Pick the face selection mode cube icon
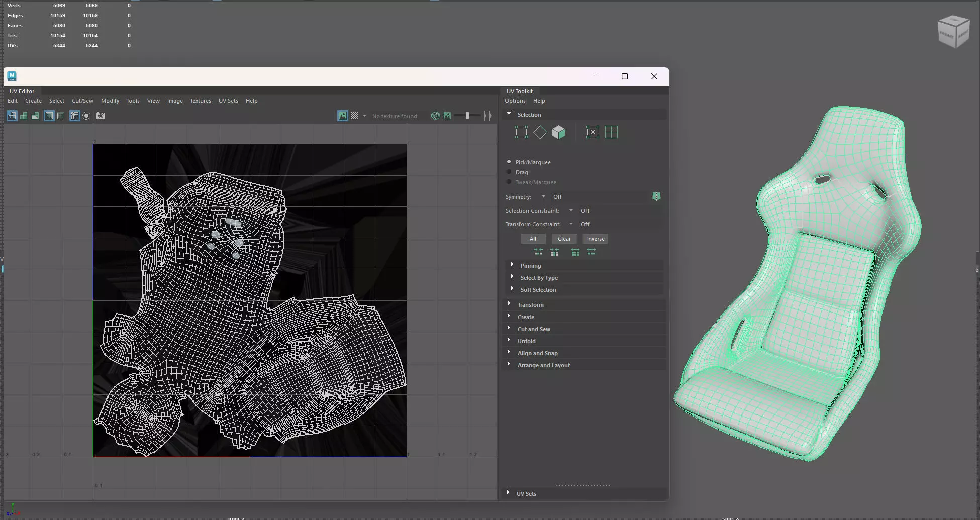 pos(558,132)
